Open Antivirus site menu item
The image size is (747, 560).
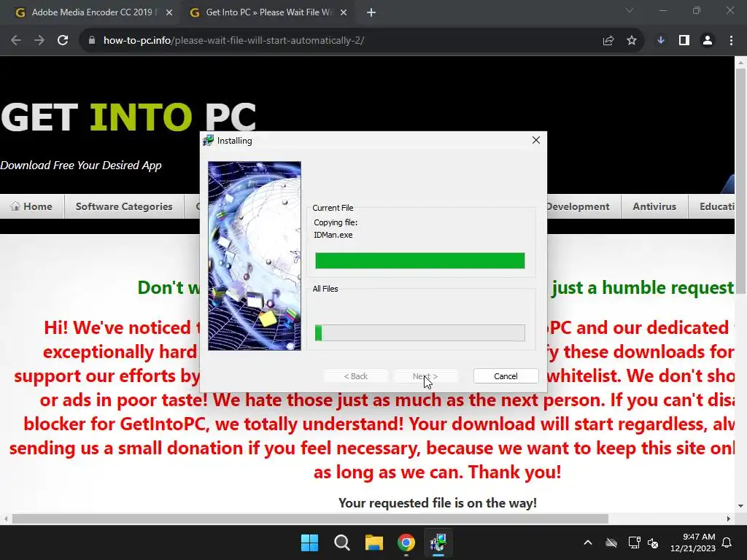pyautogui.click(x=654, y=206)
